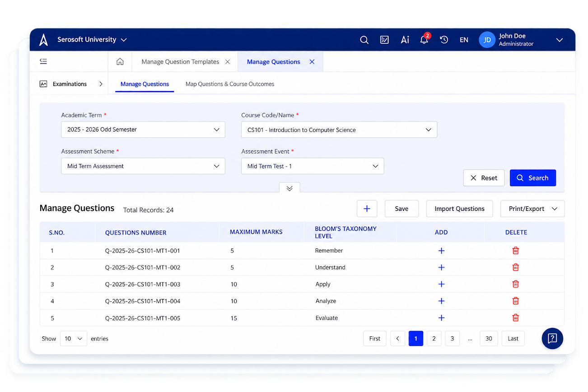Click the Search button
The image size is (588, 392).
pos(533,178)
